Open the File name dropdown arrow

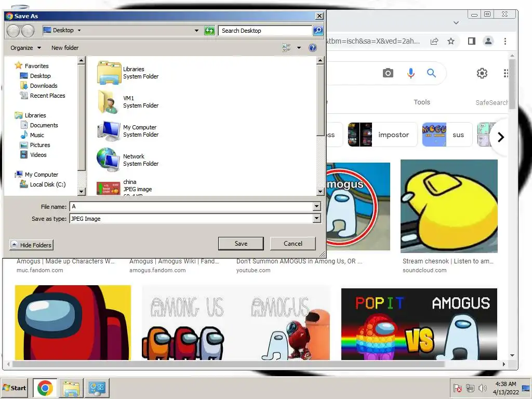click(x=316, y=206)
